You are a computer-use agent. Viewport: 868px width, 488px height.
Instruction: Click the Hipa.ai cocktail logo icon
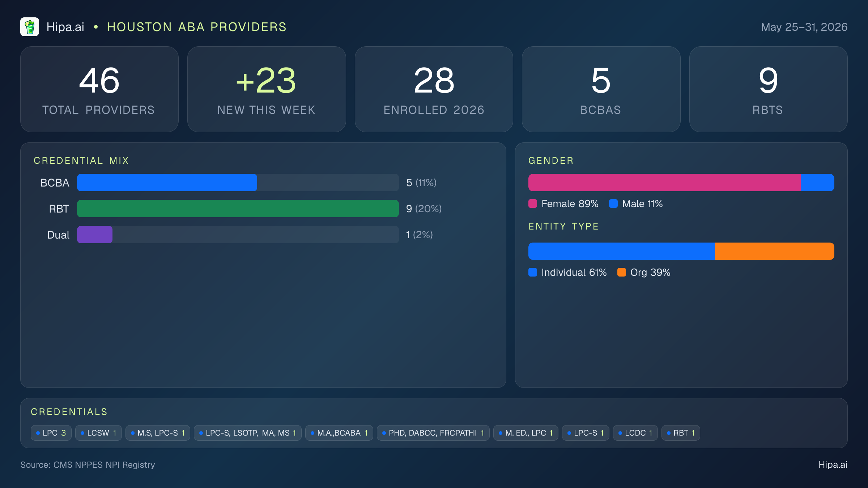[x=30, y=27]
